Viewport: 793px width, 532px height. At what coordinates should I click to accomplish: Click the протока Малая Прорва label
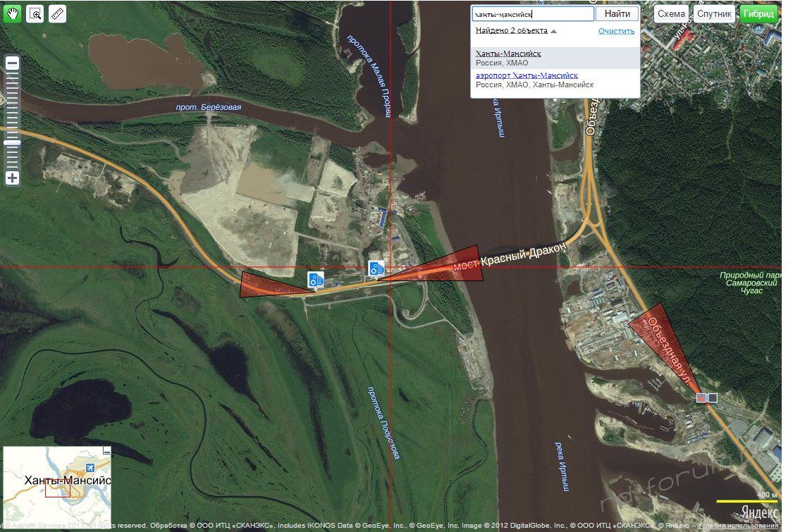tap(369, 76)
